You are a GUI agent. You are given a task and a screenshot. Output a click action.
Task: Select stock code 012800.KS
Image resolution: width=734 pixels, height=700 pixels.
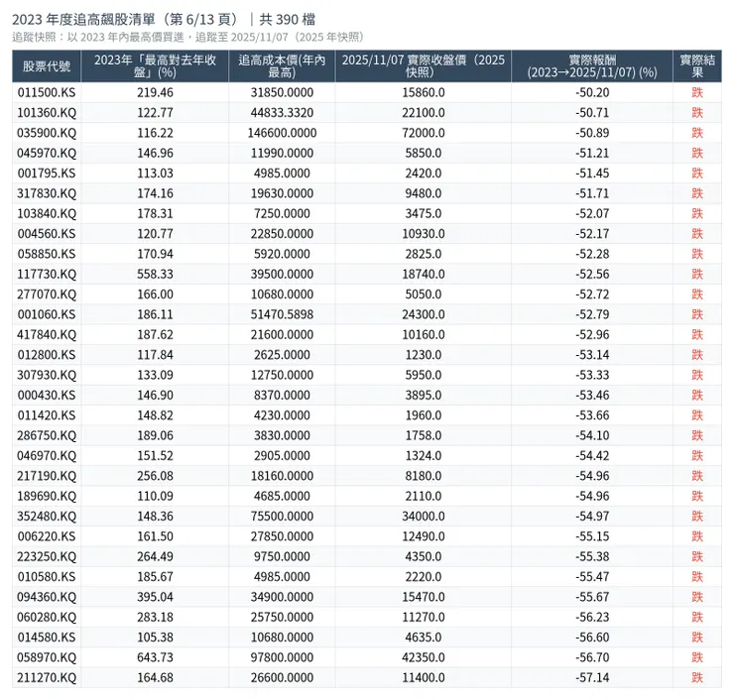47,355
